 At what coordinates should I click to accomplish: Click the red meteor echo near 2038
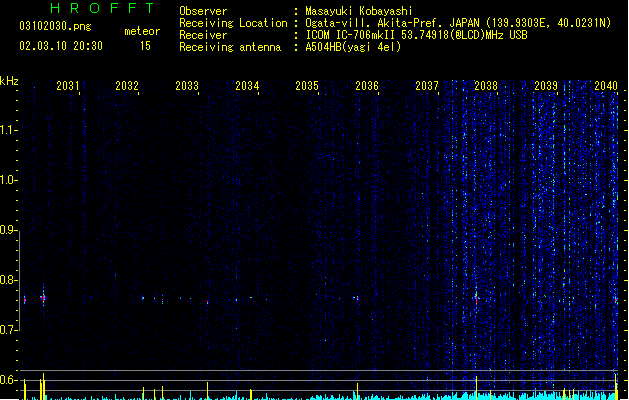(476, 298)
